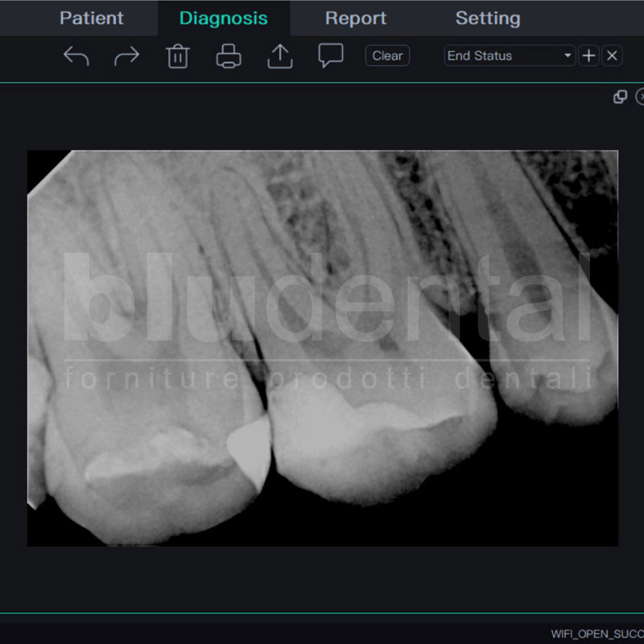This screenshot has width=644, height=644.
Task: Select the Diagnosis tab
Action: [x=224, y=18]
